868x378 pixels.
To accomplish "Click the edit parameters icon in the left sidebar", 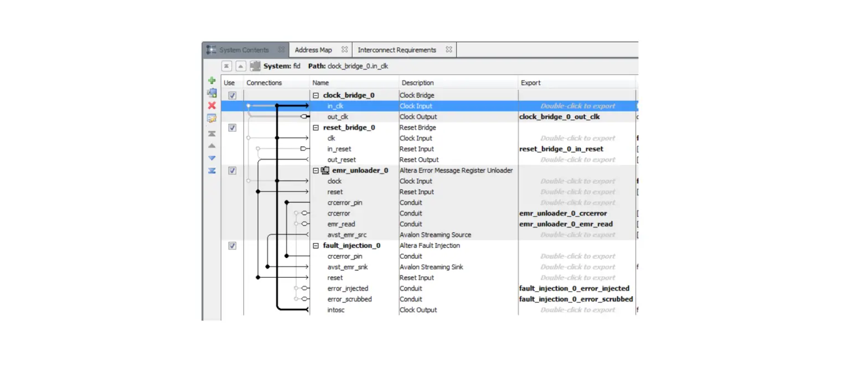I will (211, 118).
